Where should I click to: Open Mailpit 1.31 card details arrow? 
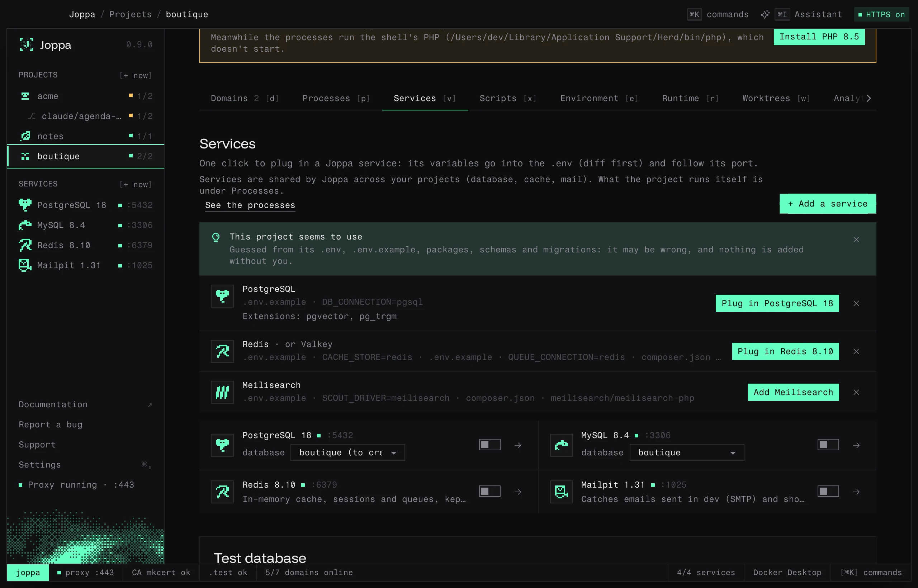click(x=857, y=492)
